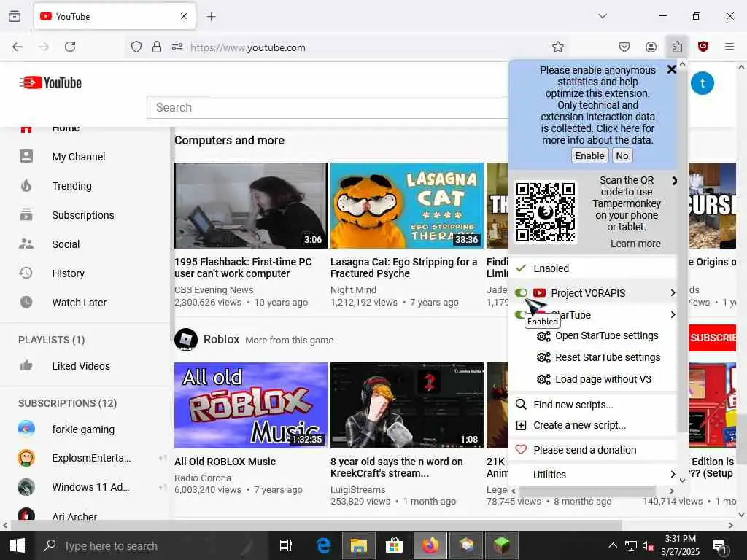Open My Channel in sidebar
The height and width of the screenshot is (560, 747).
(79, 157)
